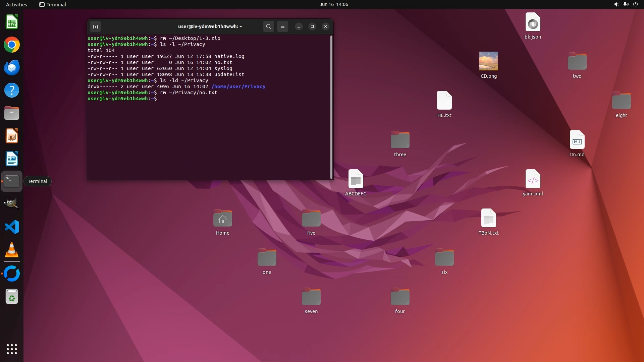Click the volume icon in system tray
644x362 pixels.
616,4
